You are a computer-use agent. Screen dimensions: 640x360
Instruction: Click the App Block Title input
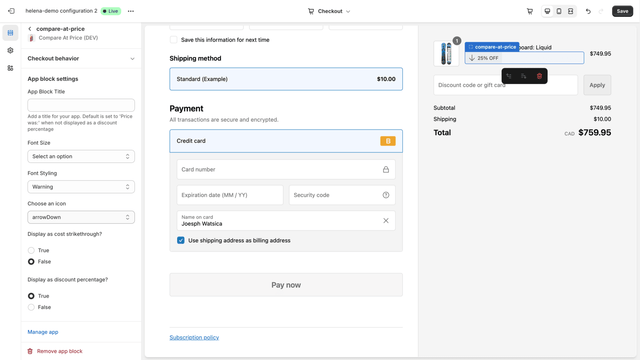click(81, 105)
